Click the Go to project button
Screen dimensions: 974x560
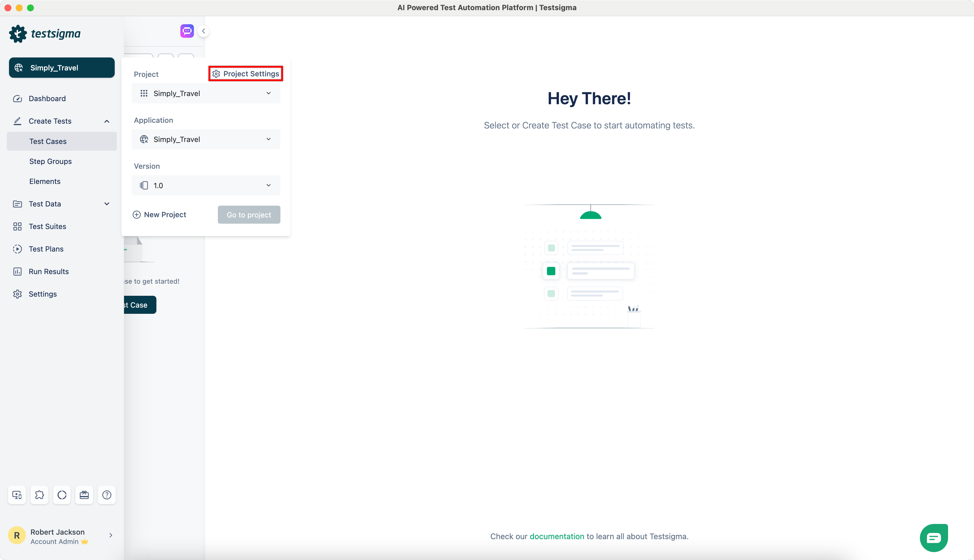[x=249, y=215]
